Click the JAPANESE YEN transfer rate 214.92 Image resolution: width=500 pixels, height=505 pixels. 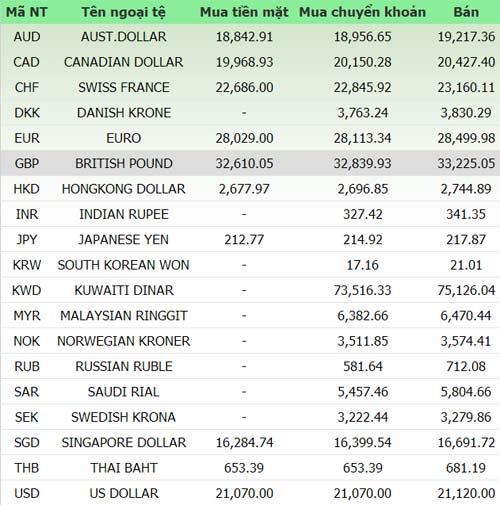pos(363,240)
